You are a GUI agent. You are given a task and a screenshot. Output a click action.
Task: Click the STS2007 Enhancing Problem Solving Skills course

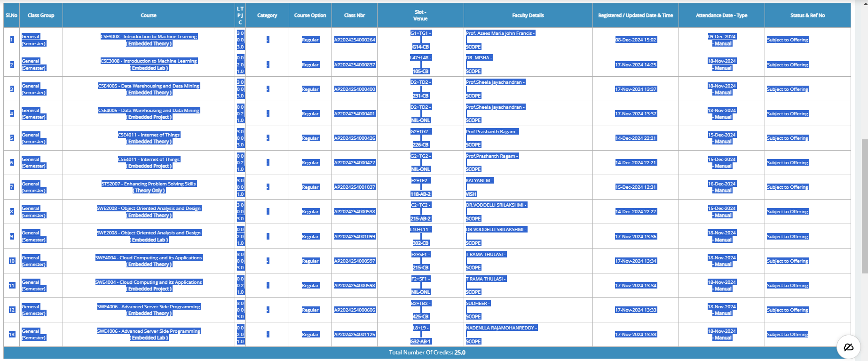pos(149,184)
